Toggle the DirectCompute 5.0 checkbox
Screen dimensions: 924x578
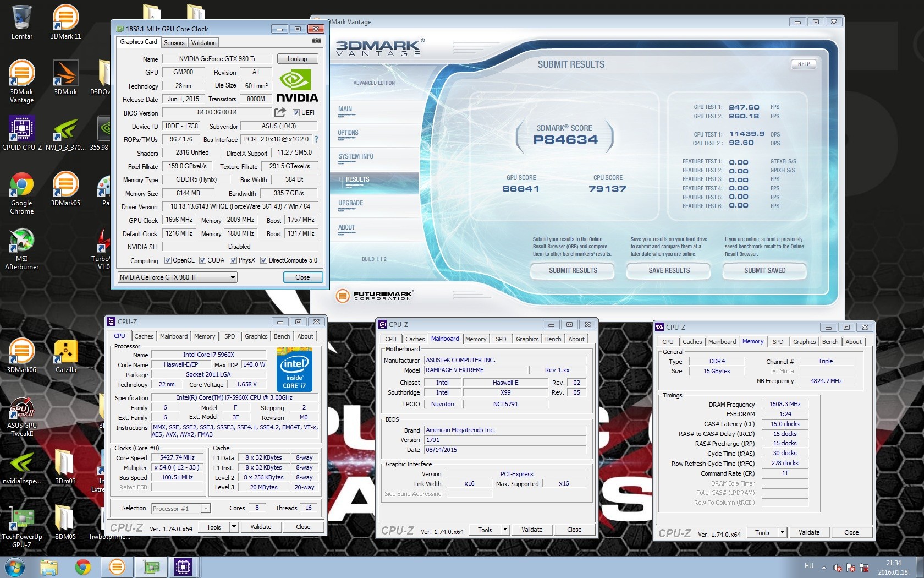(x=263, y=260)
